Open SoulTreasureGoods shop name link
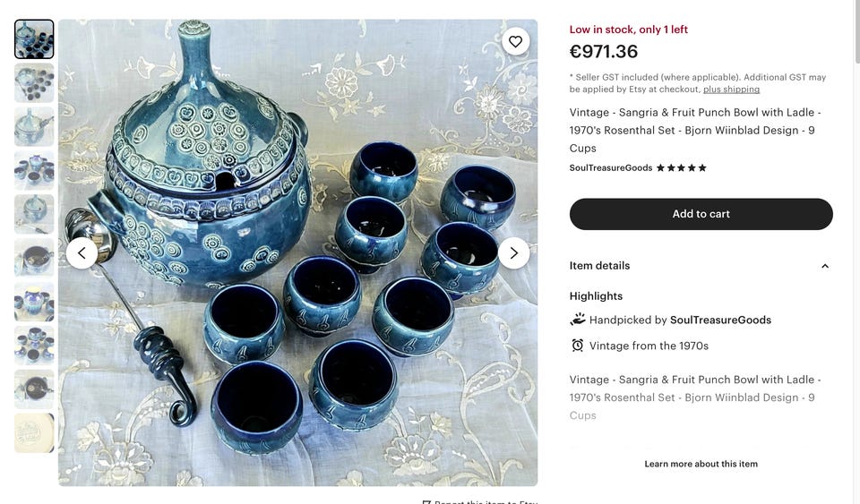The height and width of the screenshot is (504, 860). 610,168
